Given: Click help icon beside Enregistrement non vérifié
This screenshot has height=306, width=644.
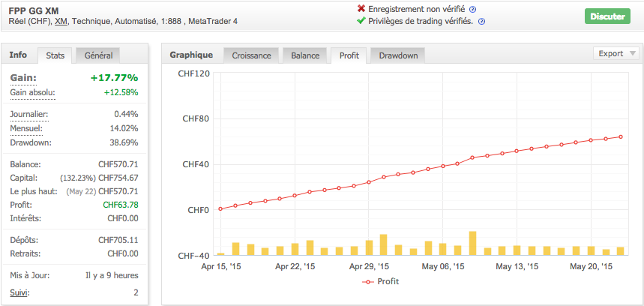Looking at the screenshot, I should pyautogui.click(x=473, y=9).
